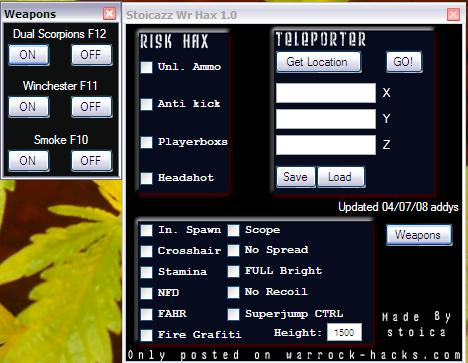Turn Dual Scorpions F12 OFF
The image size is (468, 363).
tap(92, 55)
